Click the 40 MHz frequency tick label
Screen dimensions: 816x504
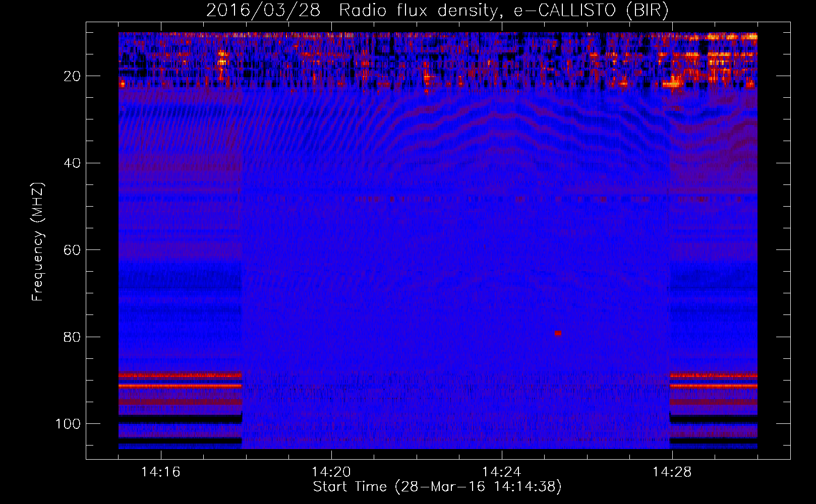pos(73,163)
